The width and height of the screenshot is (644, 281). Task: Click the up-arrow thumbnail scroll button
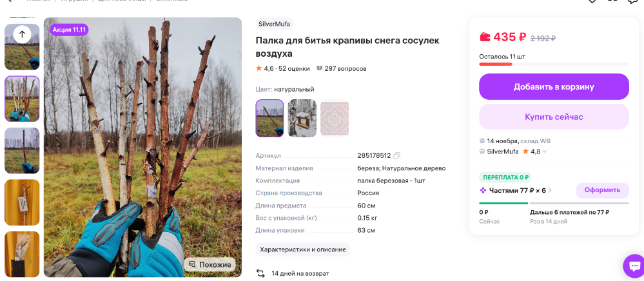[x=22, y=35]
